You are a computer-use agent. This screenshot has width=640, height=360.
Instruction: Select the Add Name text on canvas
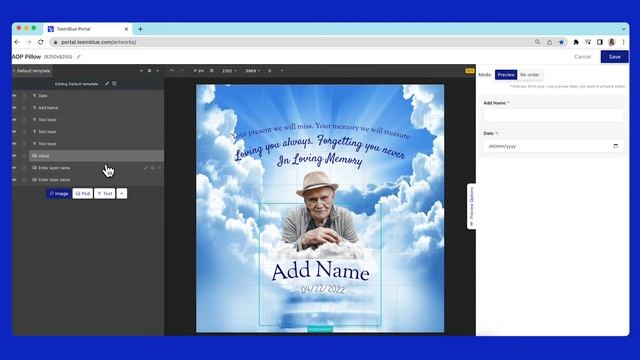pyautogui.click(x=320, y=271)
